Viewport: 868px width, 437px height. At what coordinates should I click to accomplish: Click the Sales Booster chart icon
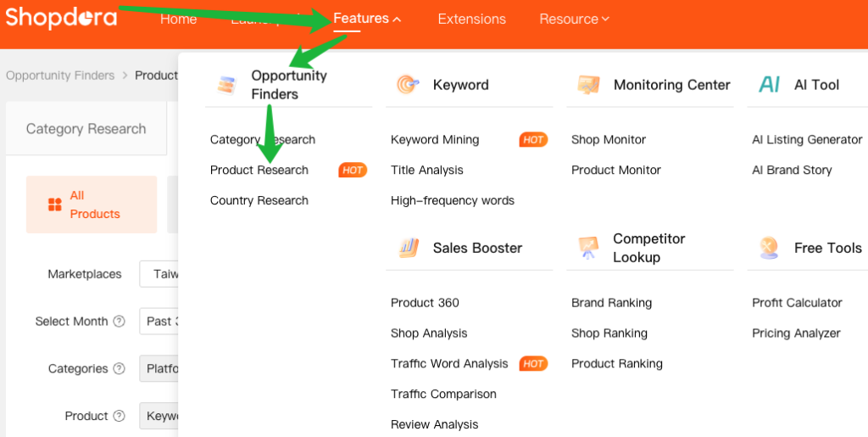point(408,248)
